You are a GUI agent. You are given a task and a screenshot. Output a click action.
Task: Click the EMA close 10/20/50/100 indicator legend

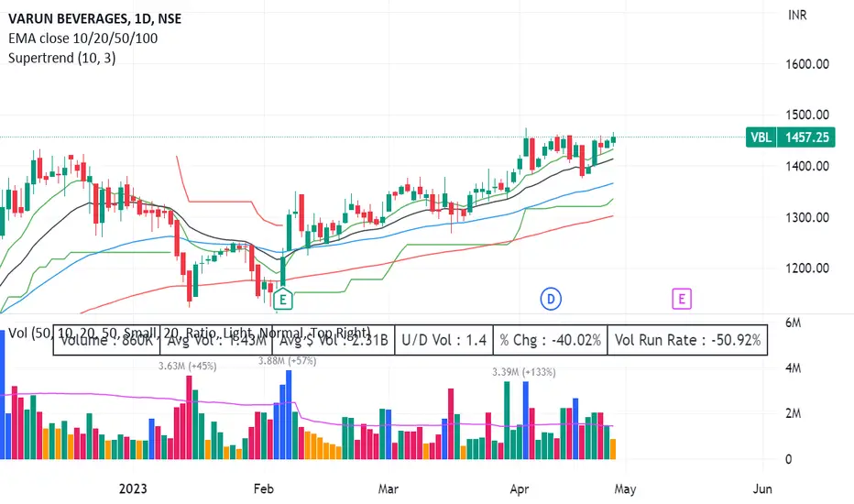coord(82,38)
